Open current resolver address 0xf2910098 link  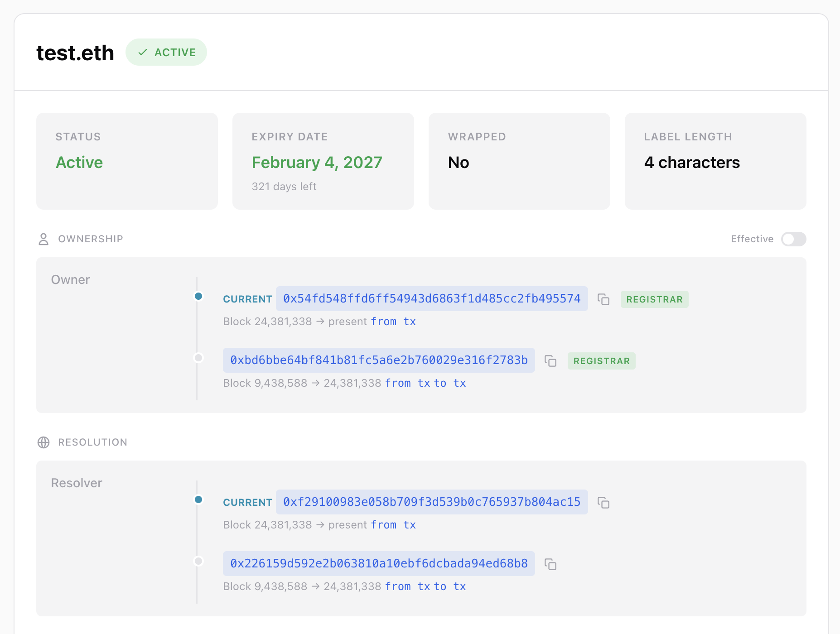pos(431,502)
